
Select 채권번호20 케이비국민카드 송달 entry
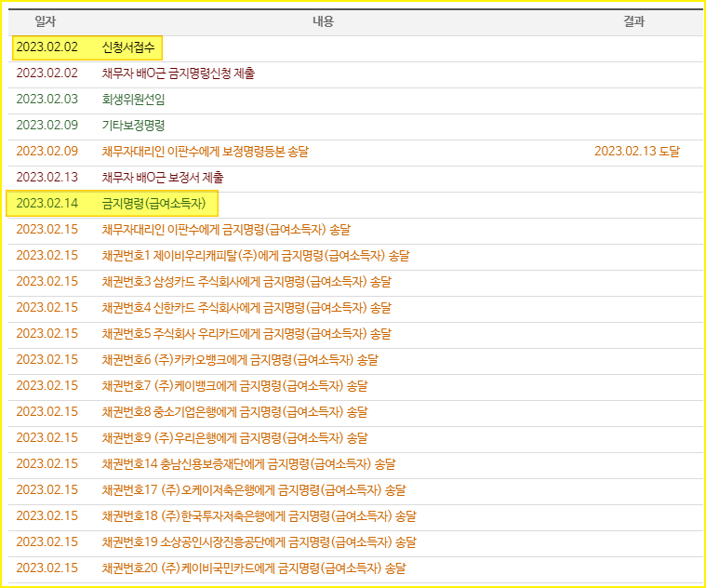[x=254, y=568]
